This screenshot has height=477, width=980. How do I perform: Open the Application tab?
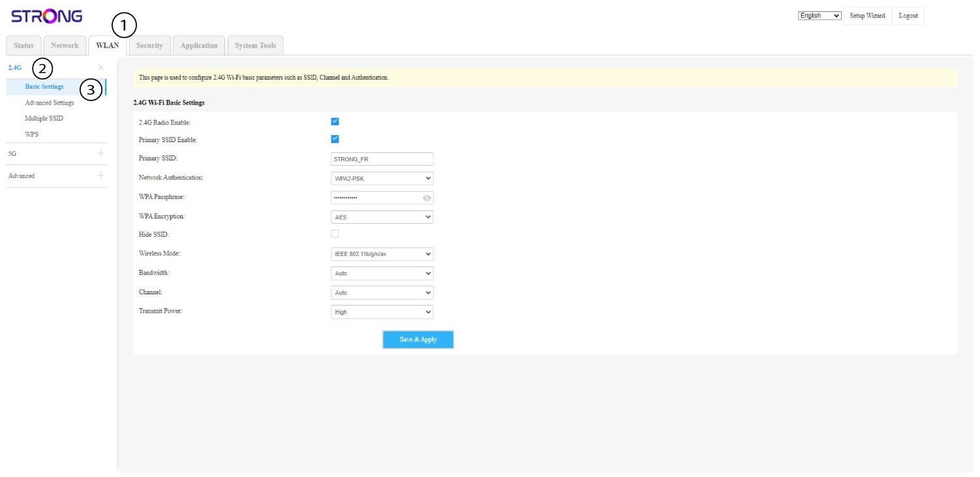point(199,46)
